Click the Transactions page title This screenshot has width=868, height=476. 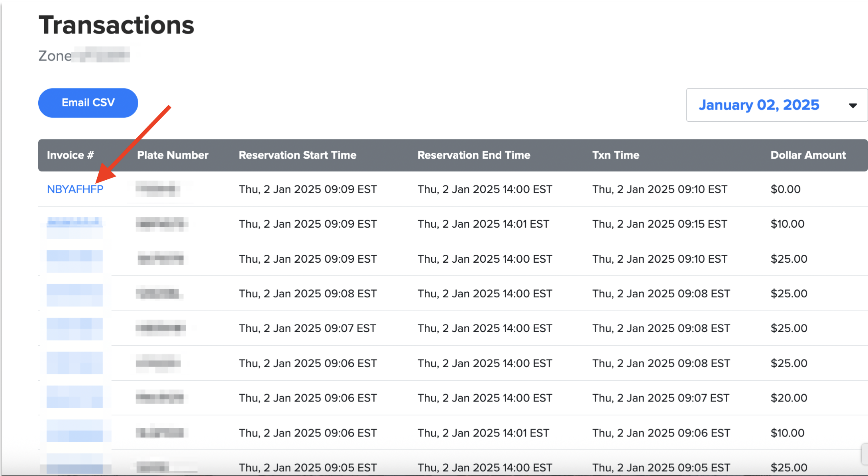tap(116, 25)
